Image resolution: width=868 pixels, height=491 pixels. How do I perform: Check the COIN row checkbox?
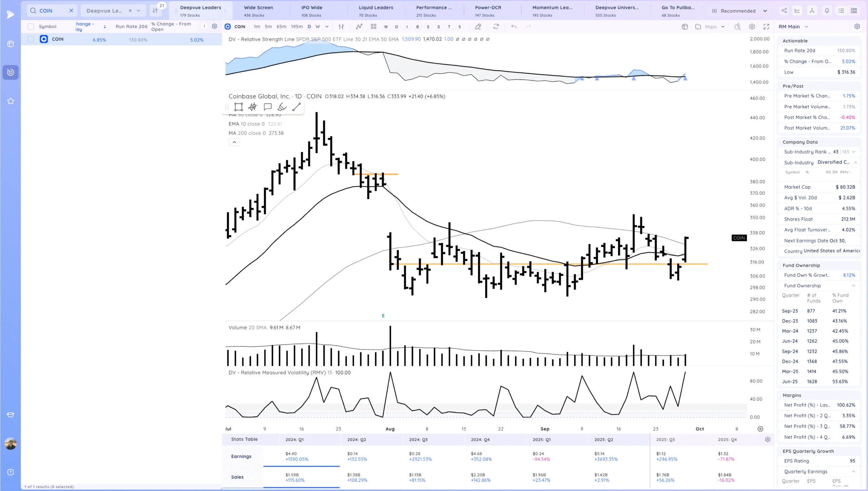[x=31, y=39]
